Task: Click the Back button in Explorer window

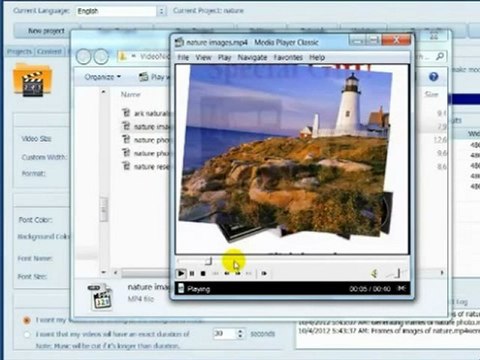Action: 83,57
